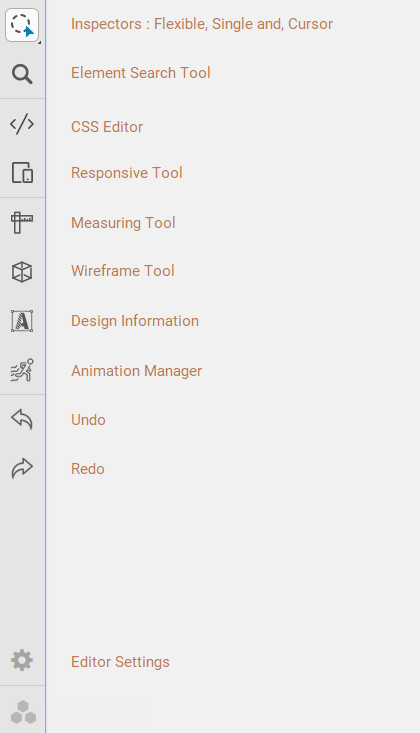
Task: Select the Inspector cursor tool icon
Action: 22,25
